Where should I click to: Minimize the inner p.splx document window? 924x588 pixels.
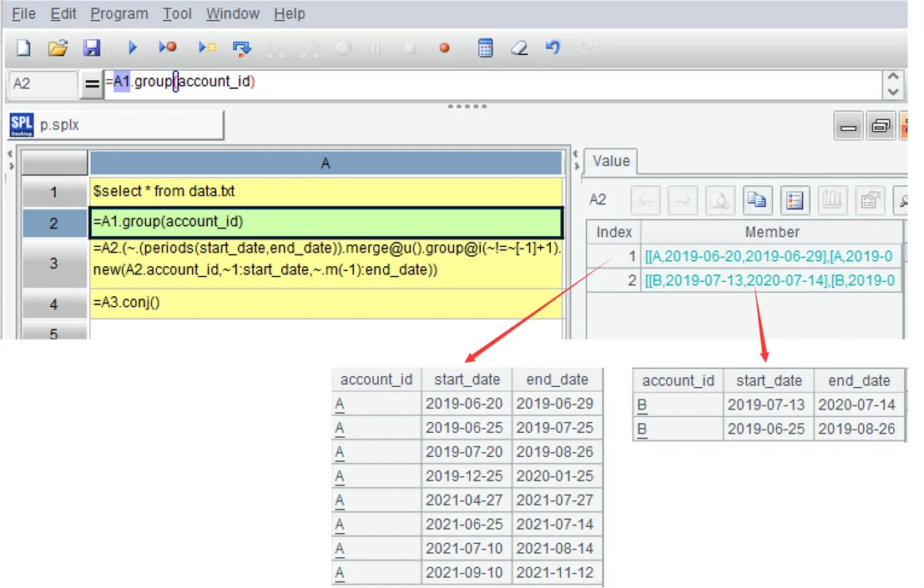848,126
